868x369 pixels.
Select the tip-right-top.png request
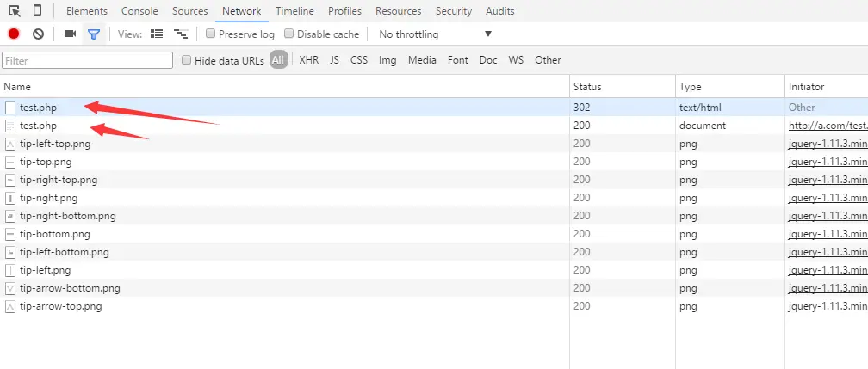tap(434, 180)
